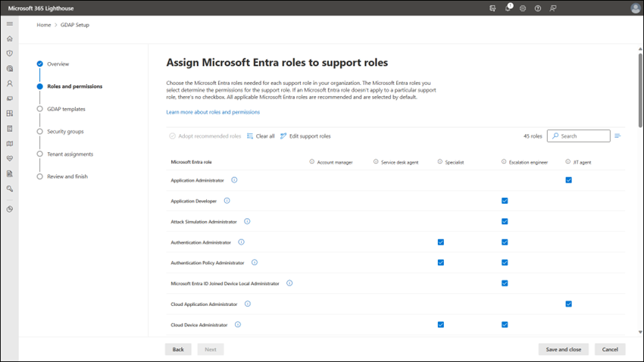Uncheck Escalation engineer for Attack Simulation Administrator
Viewport: 644px width, 362px height.
(505, 222)
